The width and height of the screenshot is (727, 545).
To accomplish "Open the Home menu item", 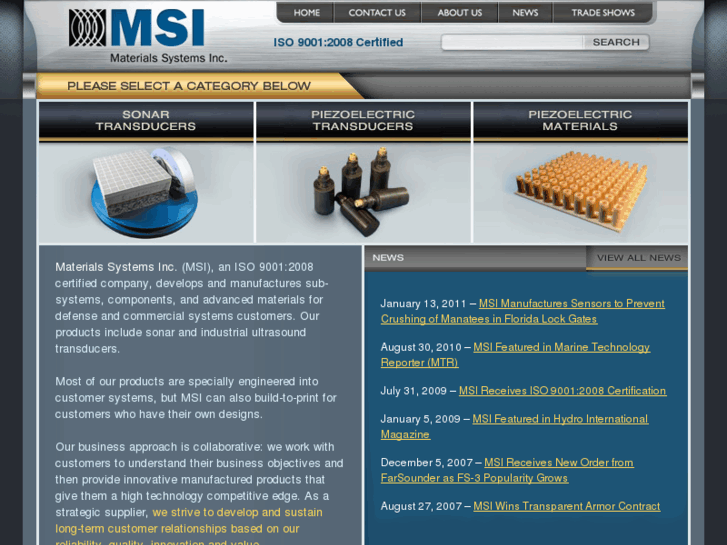I will [x=306, y=13].
